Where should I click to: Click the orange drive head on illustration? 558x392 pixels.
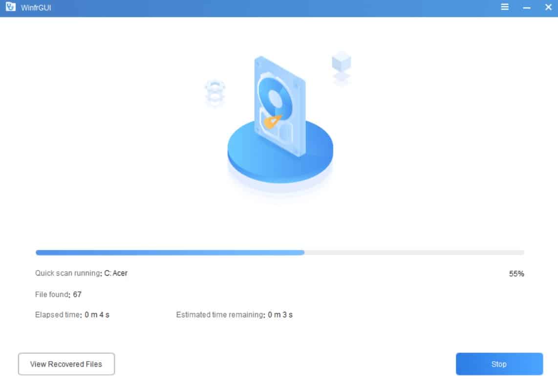pyautogui.click(x=272, y=121)
